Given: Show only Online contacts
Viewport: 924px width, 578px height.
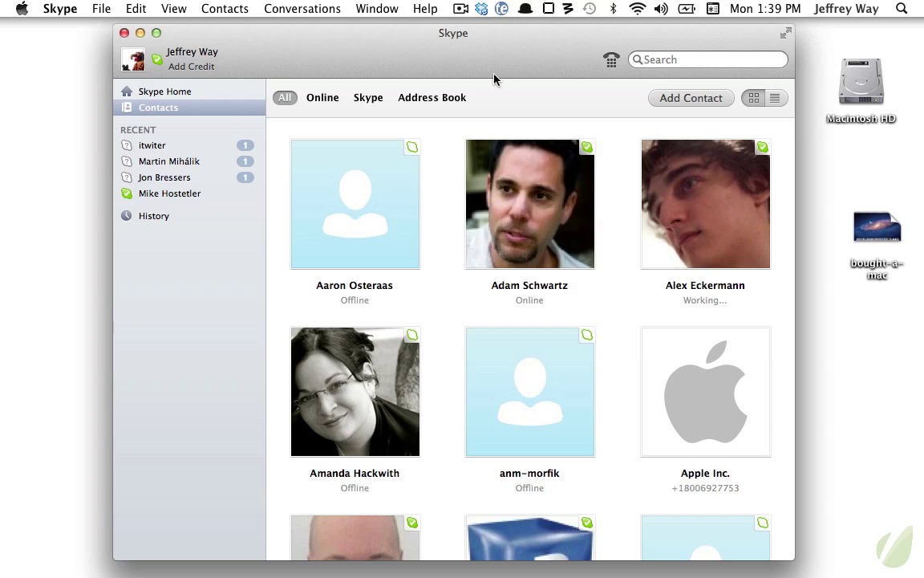Looking at the screenshot, I should coord(322,97).
